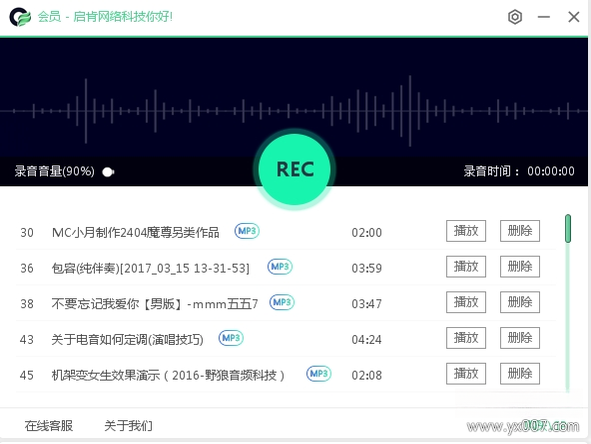The height and width of the screenshot is (444, 591).
Task: Click MP3 badge for 机架变女生效果演示
Action: coord(319,374)
